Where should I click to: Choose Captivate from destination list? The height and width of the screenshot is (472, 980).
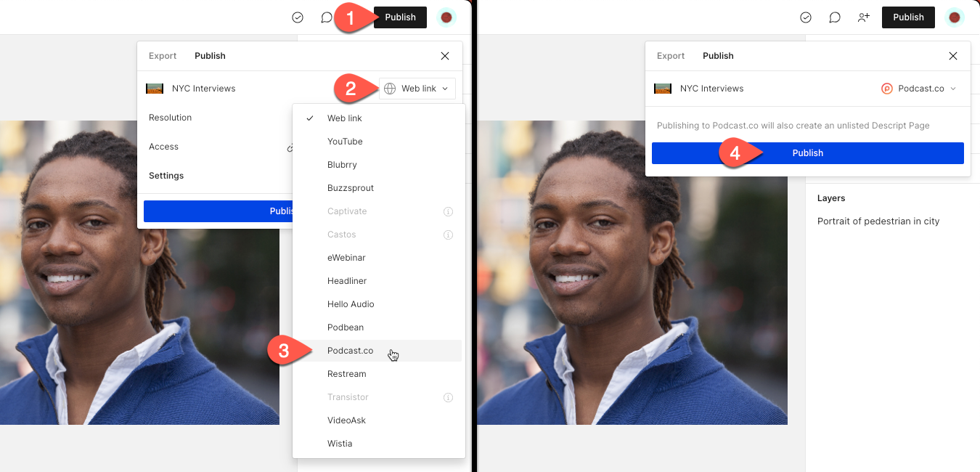[378, 211]
